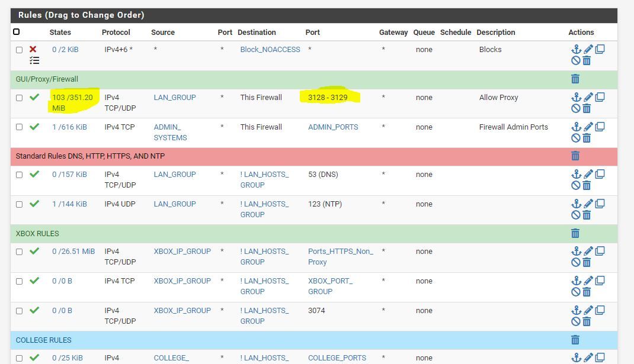Image resolution: width=634 pixels, height=364 pixels.
Task: Delete the Blocks rule via trash icon
Action: click(x=587, y=60)
